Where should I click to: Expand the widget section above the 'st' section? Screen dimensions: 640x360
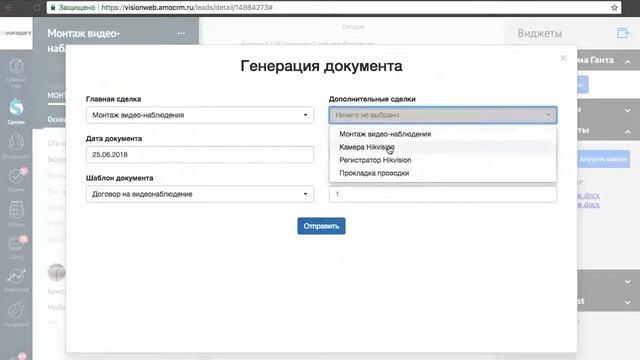tap(628, 282)
